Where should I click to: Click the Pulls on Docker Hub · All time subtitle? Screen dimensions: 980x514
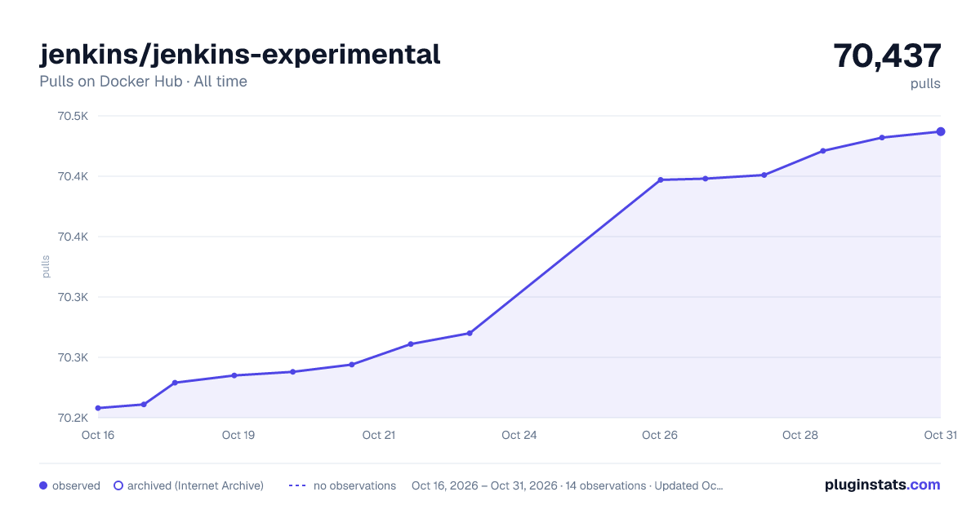click(x=143, y=82)
